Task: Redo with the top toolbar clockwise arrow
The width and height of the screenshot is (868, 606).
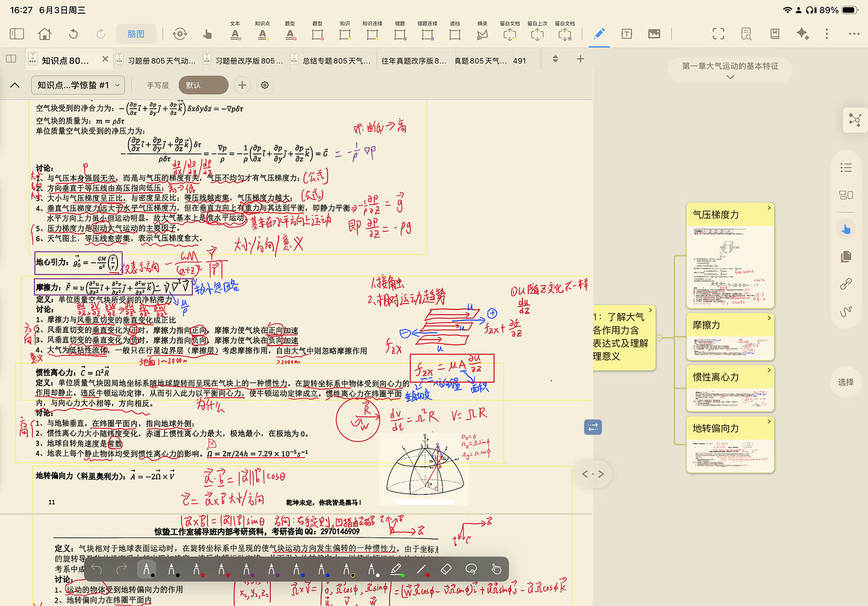Action: click(101, 34)
